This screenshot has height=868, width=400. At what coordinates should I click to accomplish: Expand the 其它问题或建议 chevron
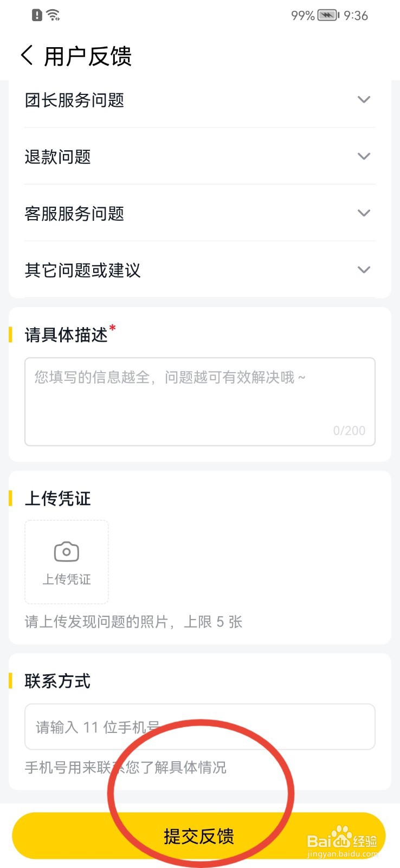(x=364, y=270)
